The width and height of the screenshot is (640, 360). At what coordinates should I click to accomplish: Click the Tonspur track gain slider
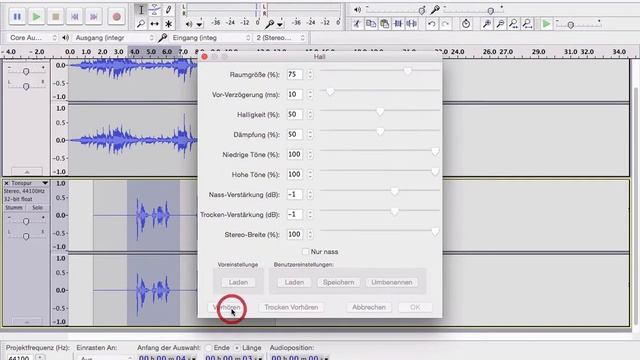26,221
